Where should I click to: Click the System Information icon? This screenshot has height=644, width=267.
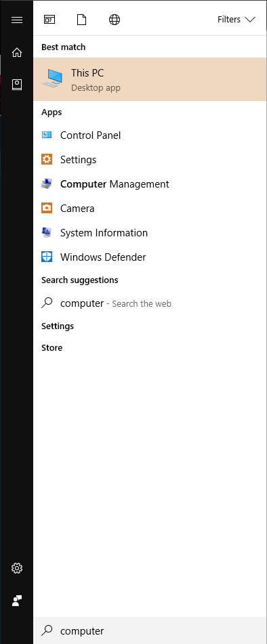tap(47, 232)
